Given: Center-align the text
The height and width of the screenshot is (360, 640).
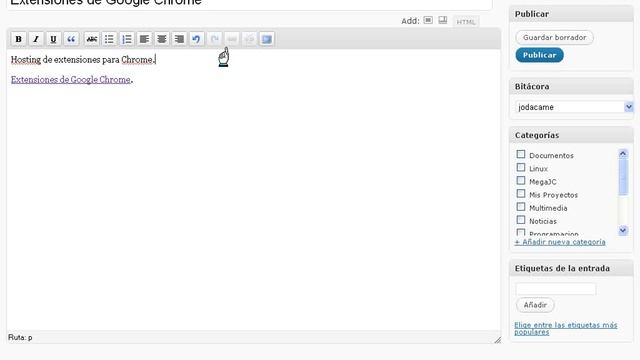Looking at the screenshot, I should click(x=162, y=39).
